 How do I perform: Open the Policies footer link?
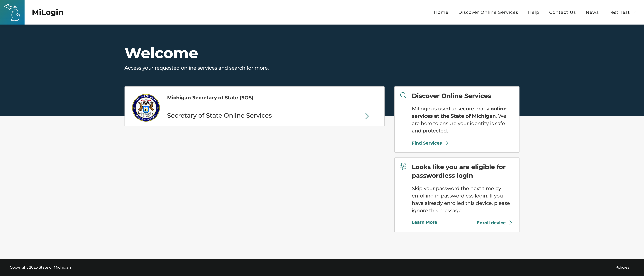coord(622,267)
